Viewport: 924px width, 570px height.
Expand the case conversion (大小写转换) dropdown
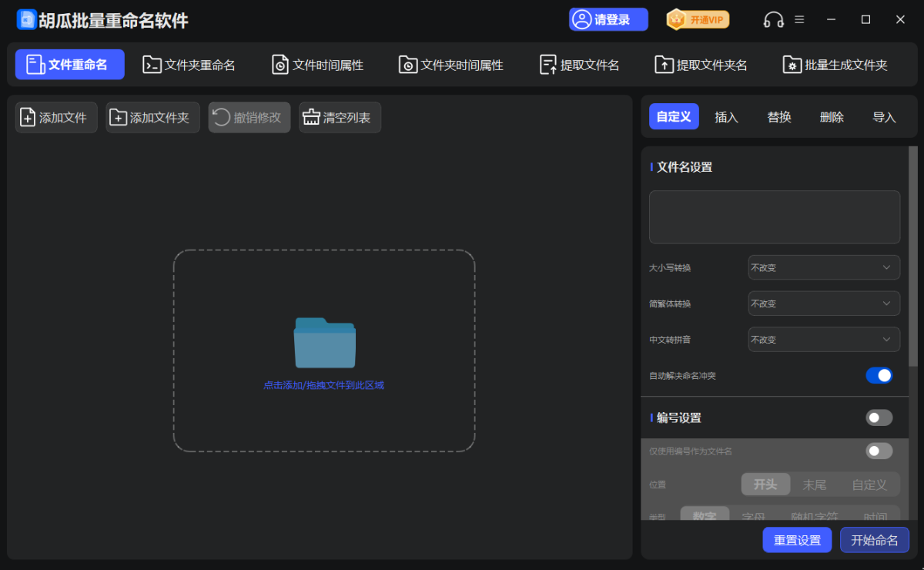pos(823,267)
